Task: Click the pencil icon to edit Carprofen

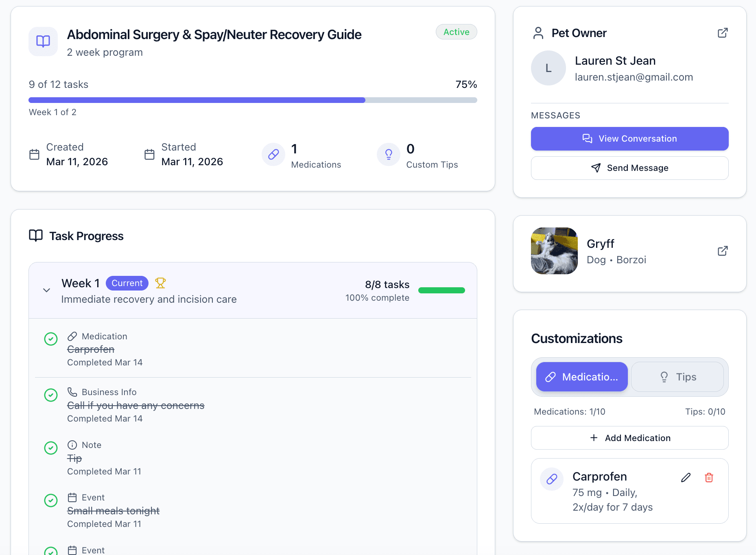Action: pos(686,478)
